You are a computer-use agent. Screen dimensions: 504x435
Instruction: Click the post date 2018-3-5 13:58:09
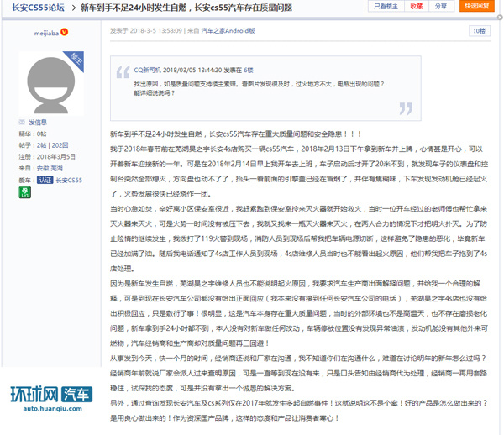tap(156, 31)
